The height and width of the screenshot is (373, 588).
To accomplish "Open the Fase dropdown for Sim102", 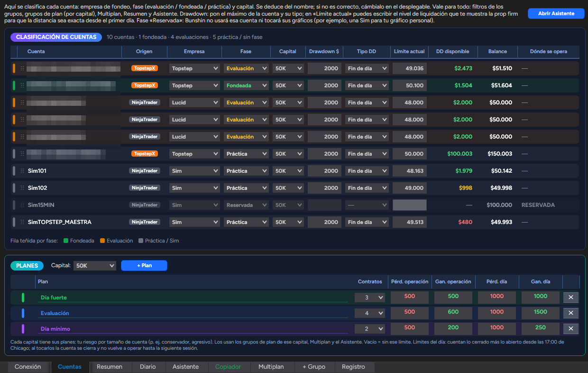I will coord(246,188).
